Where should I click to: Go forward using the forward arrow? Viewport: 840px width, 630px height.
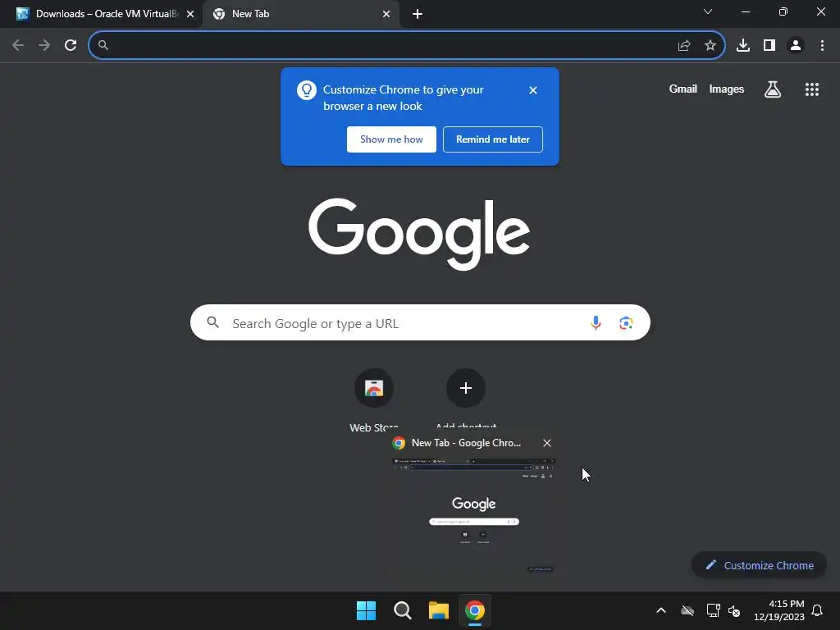coord(44,45)
